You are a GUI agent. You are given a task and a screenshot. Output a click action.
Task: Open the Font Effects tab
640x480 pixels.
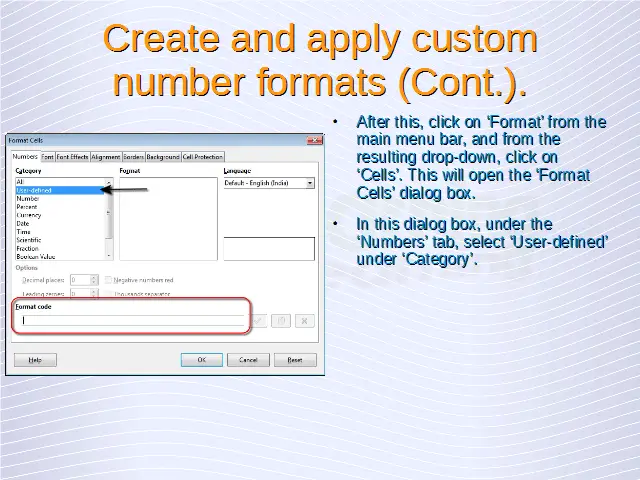(x=72, y=157)
